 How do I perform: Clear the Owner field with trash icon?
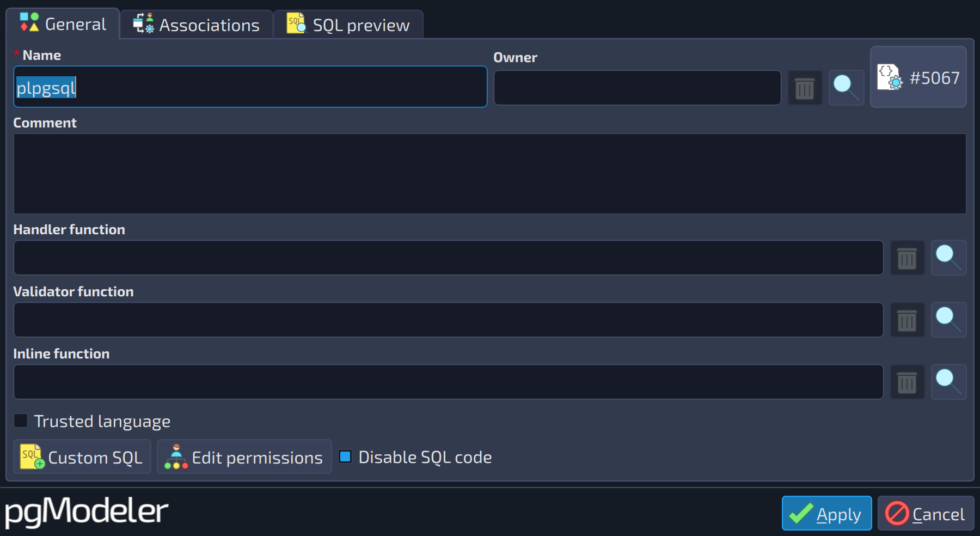(x=805, y=88)
